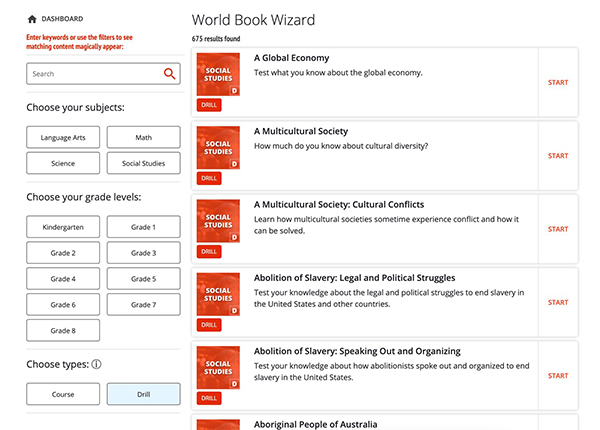Image resolution: width=600 pixels, height=430 pixels.
Task: Select the Grade 4 filter
Action: pos(63,279)
